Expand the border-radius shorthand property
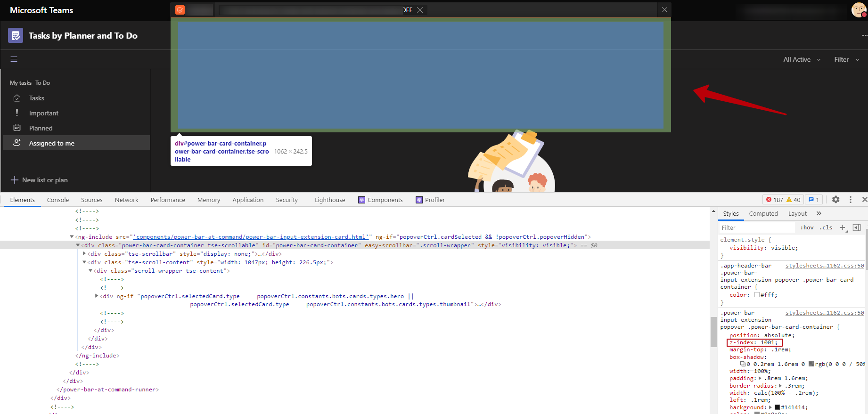This screenshot has height=414, width=868. [781, 386]
